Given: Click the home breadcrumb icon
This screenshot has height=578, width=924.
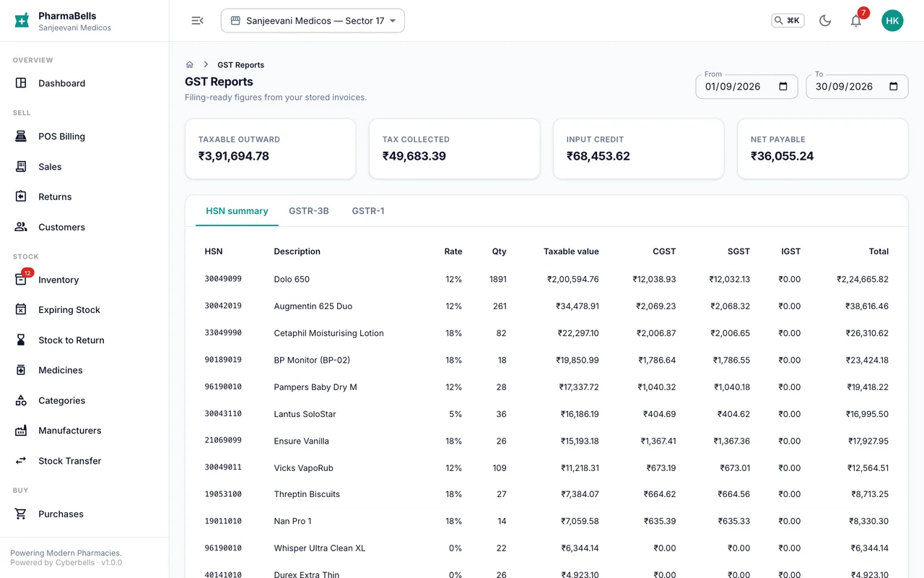Looking at the screenshot, I should click(190, 64).
